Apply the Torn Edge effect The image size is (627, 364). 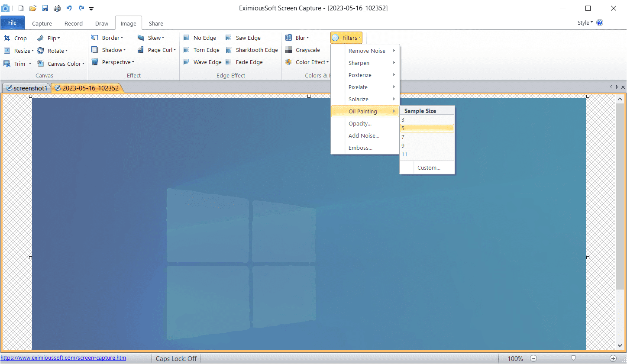(x=201, y=50)
